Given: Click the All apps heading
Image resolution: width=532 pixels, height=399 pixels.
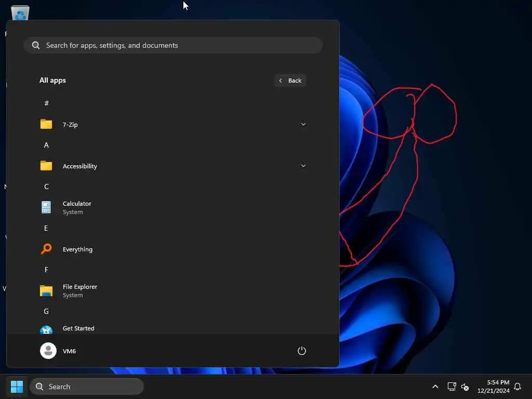Looking at the screenshot, I should tap(52, 81).
